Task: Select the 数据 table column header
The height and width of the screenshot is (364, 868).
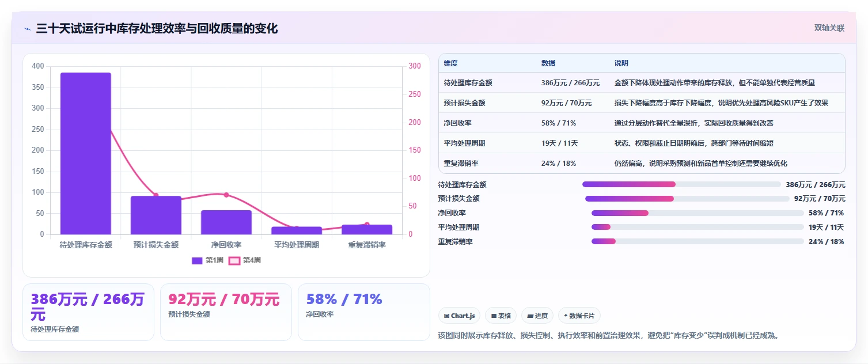Action: [548, 63]
